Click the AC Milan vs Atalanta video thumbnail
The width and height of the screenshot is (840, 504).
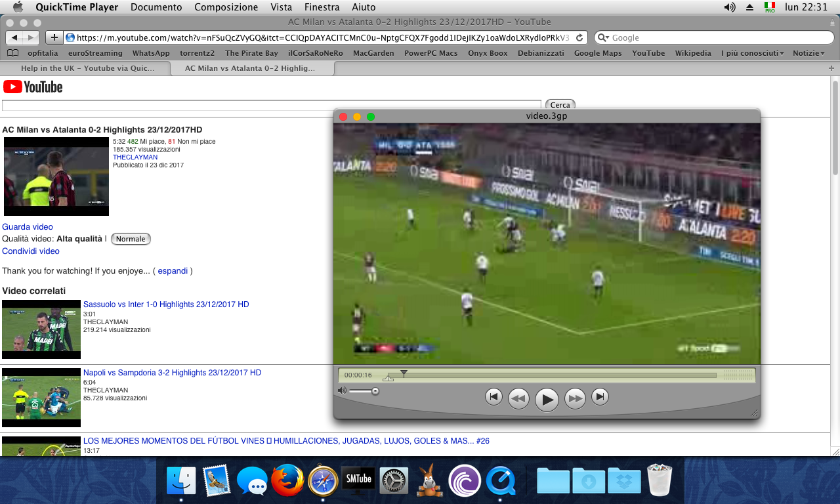(56, 177)
